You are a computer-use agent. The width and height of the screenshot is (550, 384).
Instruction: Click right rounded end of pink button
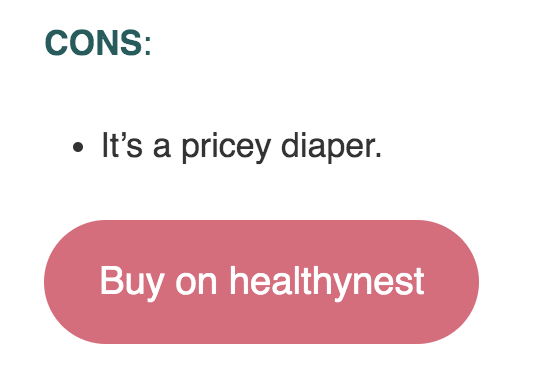tap(452, 282)
